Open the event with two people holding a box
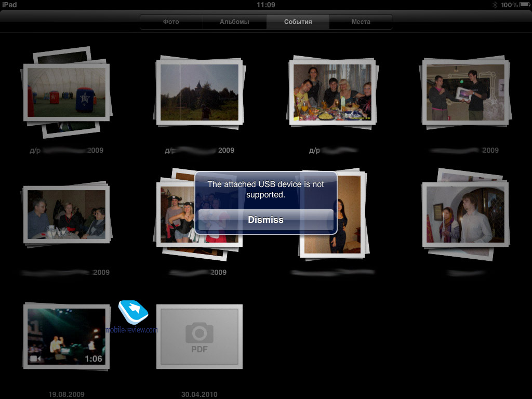 point(465,92)
